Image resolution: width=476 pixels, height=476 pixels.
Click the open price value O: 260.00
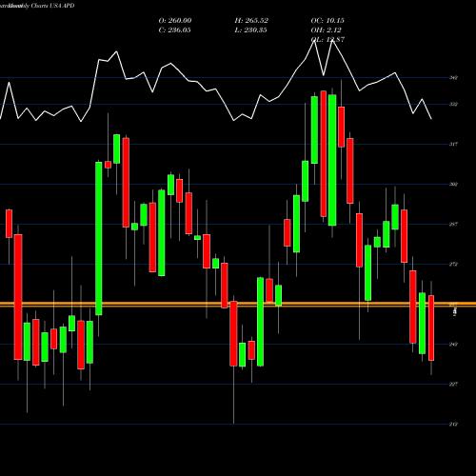(x=175, y=21)
